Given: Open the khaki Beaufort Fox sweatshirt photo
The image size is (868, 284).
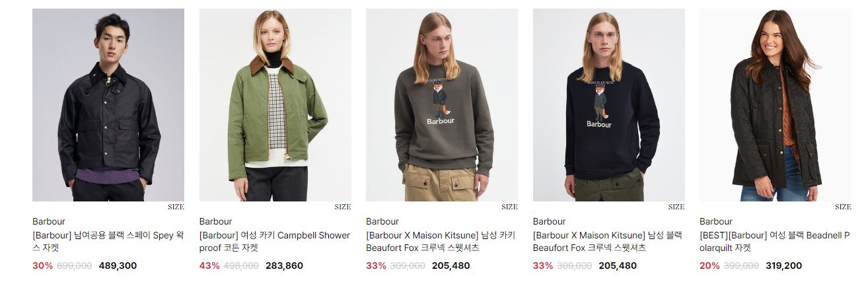Looking at the screenshot, I should click(442, 105).
